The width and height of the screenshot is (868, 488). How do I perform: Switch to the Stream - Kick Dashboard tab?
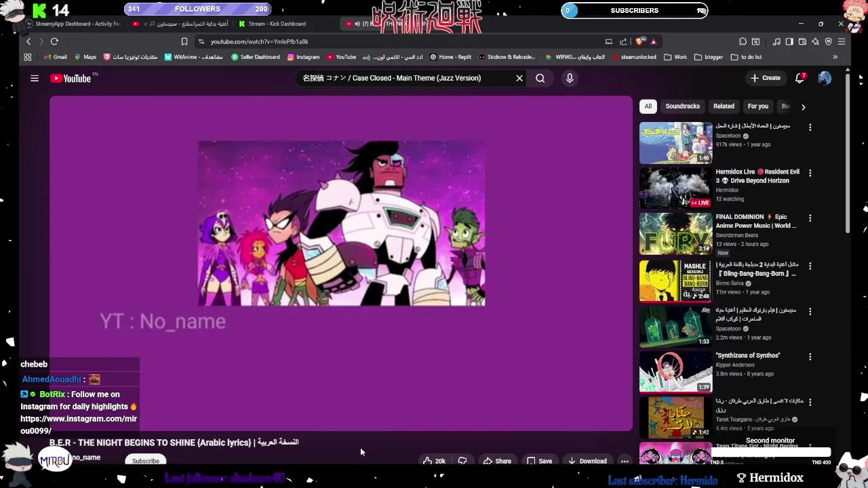(278, 24)
